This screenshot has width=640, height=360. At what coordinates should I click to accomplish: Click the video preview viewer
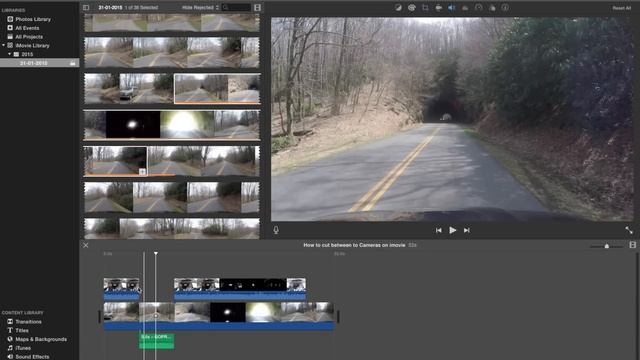click(452, 119)
